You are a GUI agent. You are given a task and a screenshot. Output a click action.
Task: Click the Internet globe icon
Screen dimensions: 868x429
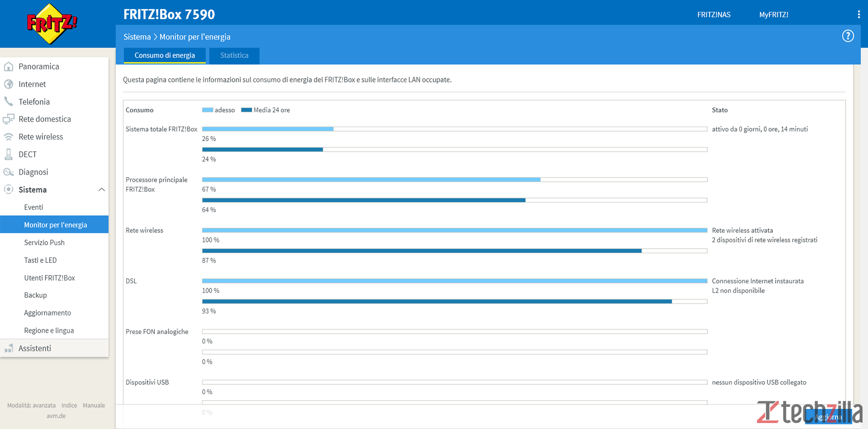coord(9,84)
